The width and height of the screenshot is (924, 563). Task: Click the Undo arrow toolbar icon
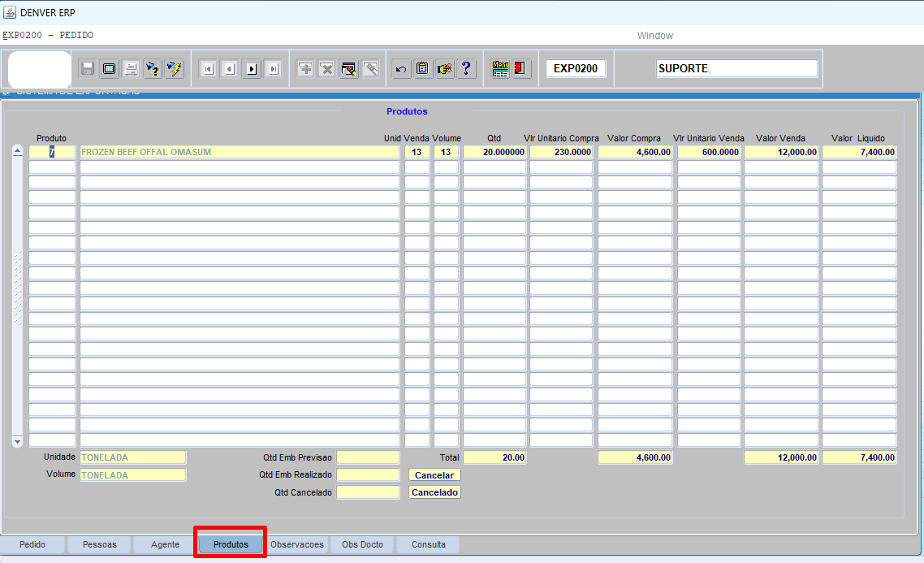coord(400,69)
